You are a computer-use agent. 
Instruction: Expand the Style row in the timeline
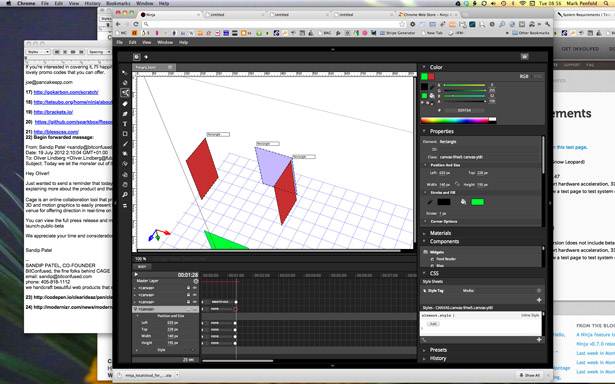pos(137,350)
